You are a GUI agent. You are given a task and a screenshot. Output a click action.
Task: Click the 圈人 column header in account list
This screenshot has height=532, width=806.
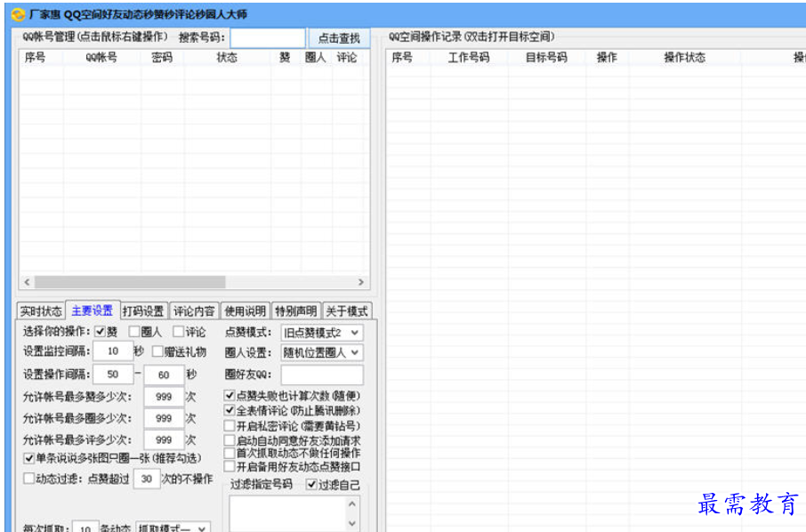315,57
